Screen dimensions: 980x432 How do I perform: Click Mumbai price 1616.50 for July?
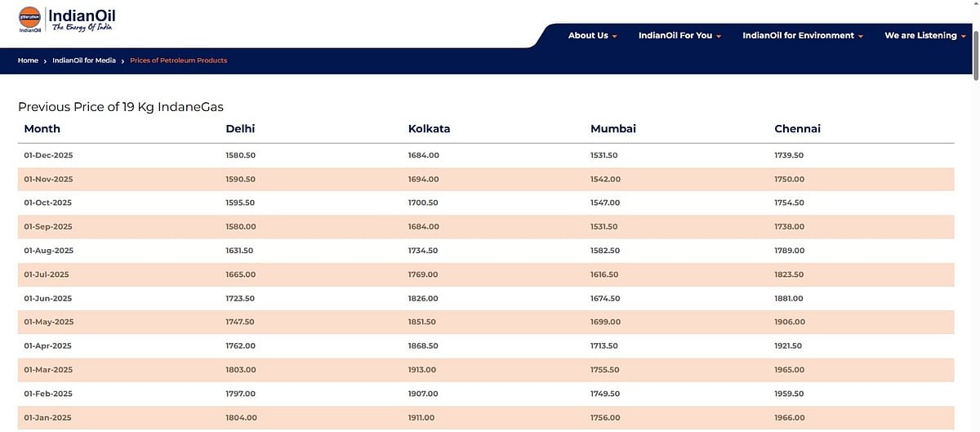(x=605, y=274)
